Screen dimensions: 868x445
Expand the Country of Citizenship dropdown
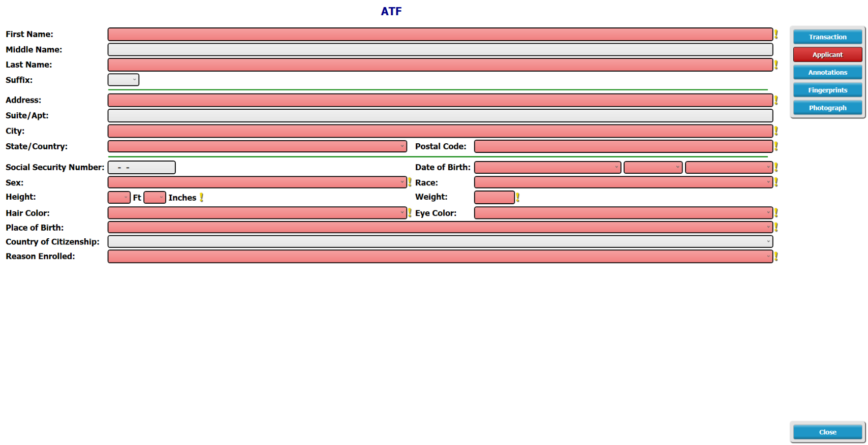pyautogui.click(x=440, y=242)
